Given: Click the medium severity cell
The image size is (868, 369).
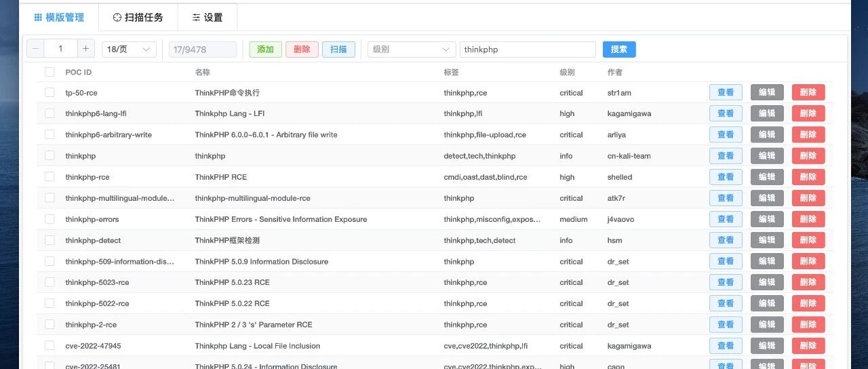Looking at the screenshot, I should [x=574, y=219].
